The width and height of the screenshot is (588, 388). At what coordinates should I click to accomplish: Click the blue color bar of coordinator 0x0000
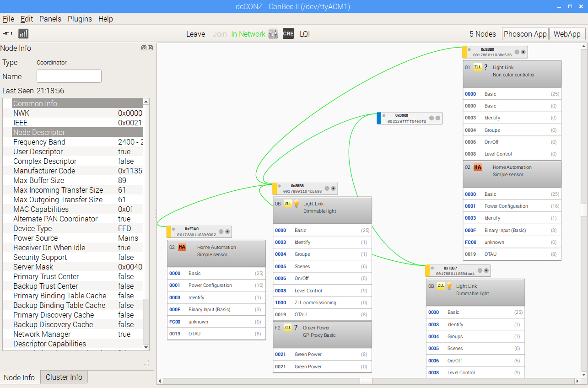pyautogui.click(x=379, y=118)
